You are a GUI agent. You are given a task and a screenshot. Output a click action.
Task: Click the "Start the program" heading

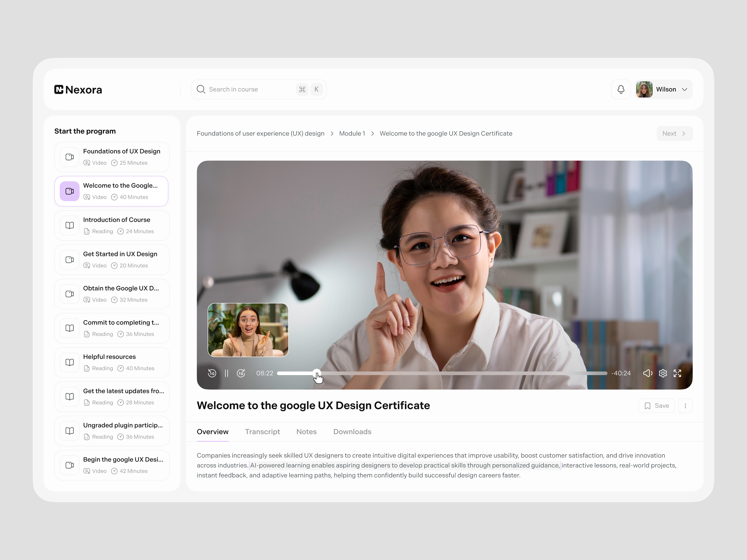85,131
